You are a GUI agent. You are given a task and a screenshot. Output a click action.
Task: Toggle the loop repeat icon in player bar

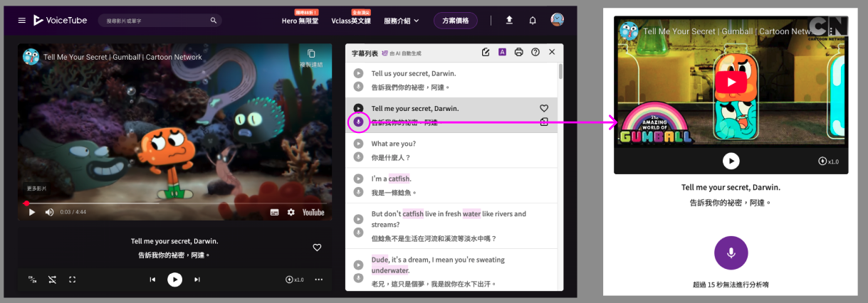pyautogui.click(x=52, y=280)
